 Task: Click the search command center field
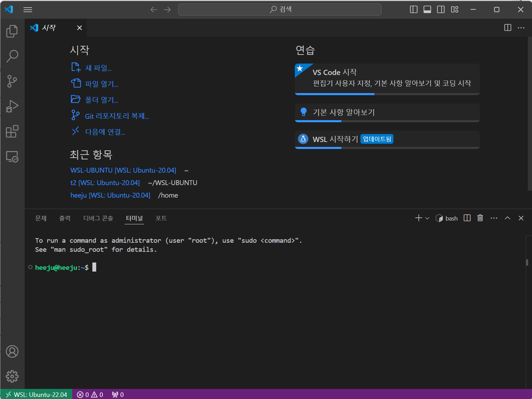point(280,9)
